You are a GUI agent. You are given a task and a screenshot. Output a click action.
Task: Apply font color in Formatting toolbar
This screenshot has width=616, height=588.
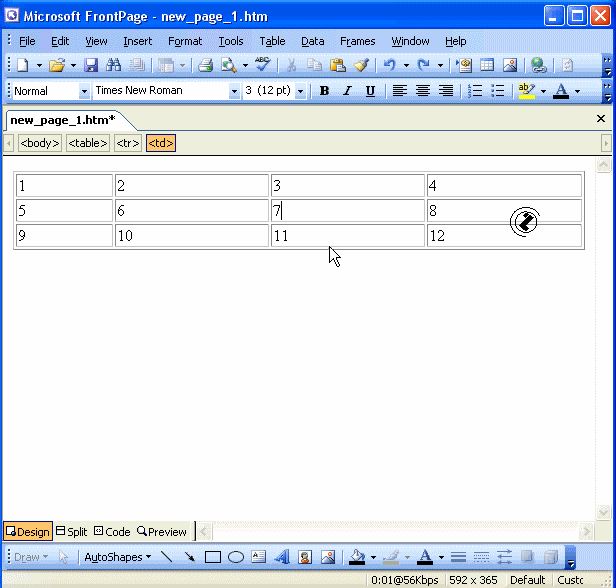point(561,91)
